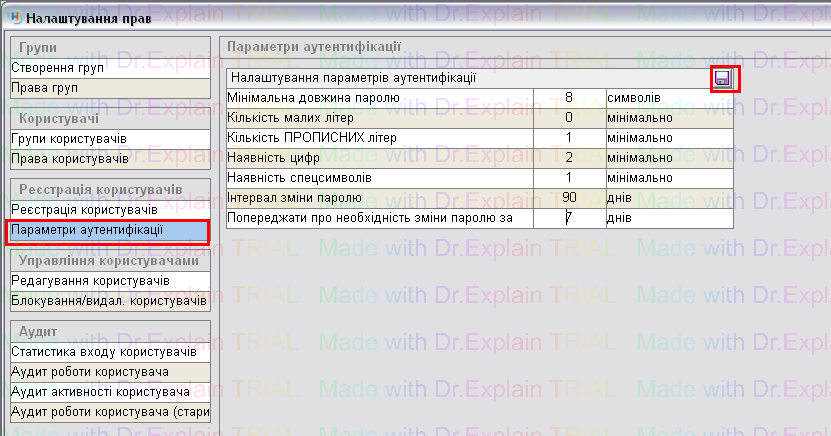This screenshot has width=831, height=436.
Task: Edit the digits count field
Action: [x=568, y=158]
